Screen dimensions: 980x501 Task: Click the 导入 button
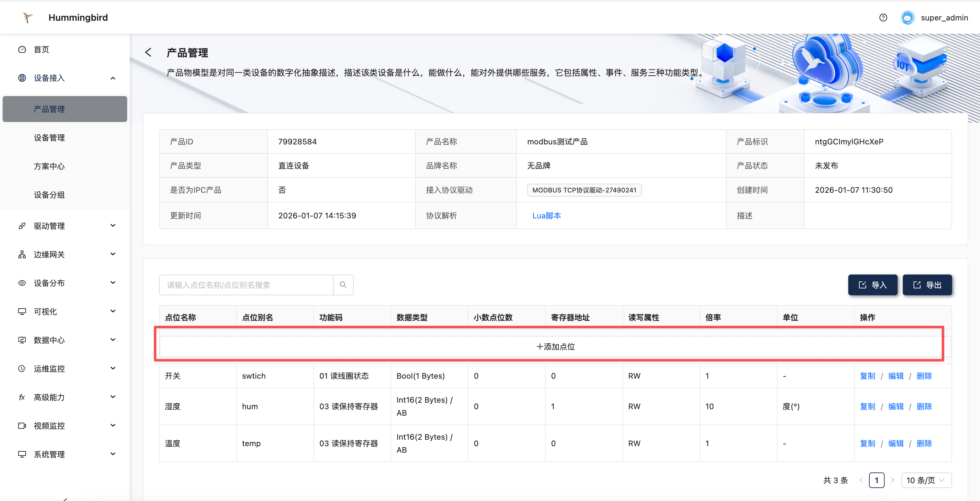click(872, 285)
